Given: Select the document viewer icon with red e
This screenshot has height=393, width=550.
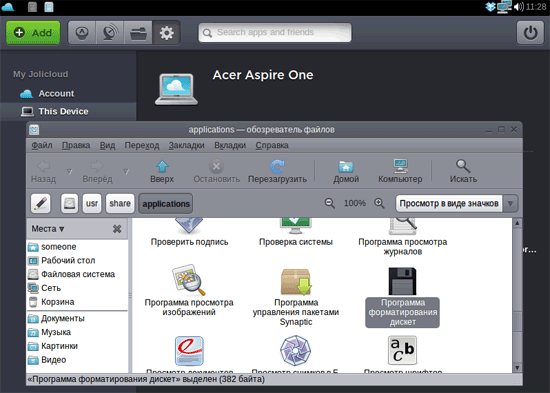Looking at the screenshot, I should (189, 351).
